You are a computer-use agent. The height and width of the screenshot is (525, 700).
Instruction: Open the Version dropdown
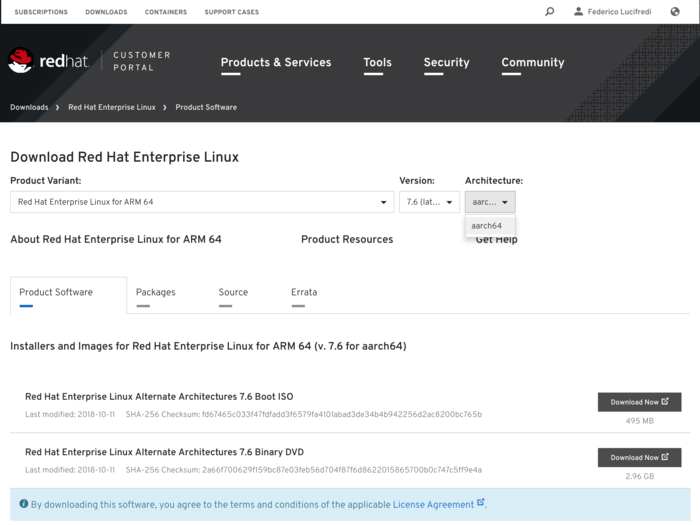(x=429, y=202)
